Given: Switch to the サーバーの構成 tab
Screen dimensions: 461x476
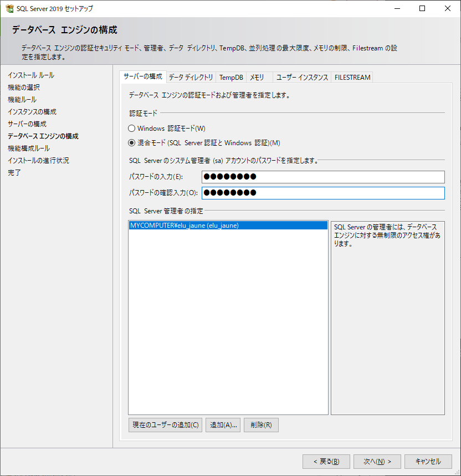Looking at the screenshot, I should pos(143,76).
